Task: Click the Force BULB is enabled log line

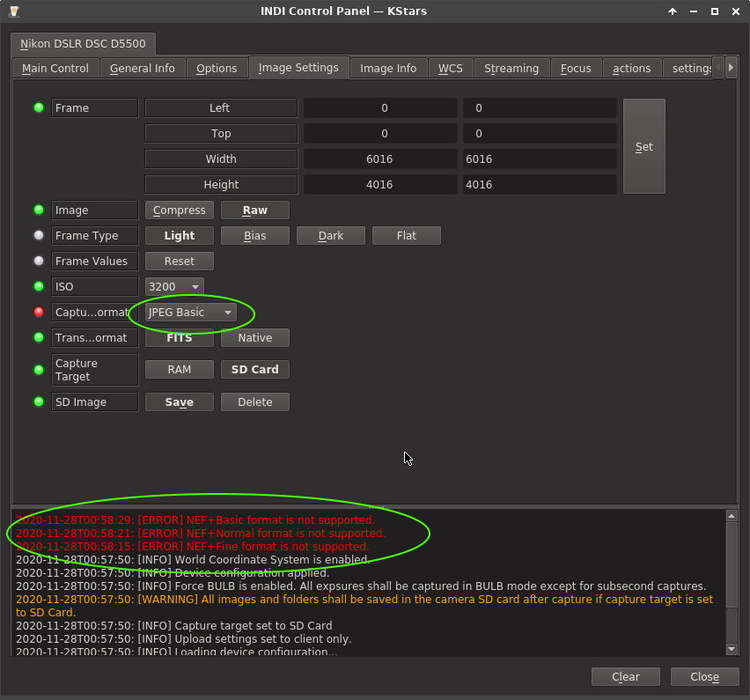Action: pyautogui.click(x=361, y=586)
